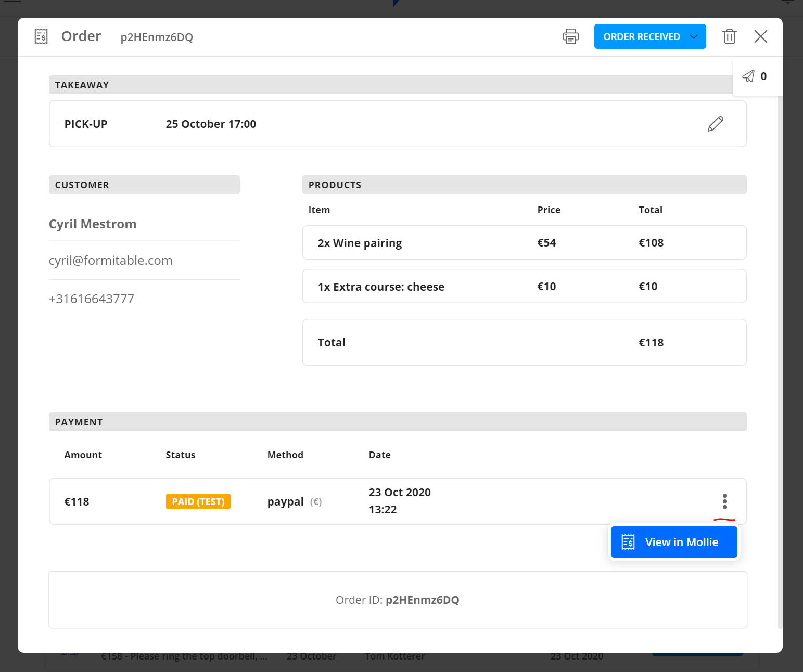Open the payment three-dot options menu
Screen dimensions: 803x672
tap(725, 501)
